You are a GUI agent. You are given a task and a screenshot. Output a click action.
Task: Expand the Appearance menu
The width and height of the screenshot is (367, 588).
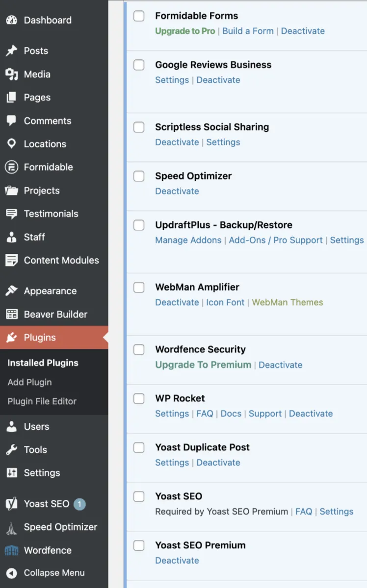pyautogui.click(x=50, y=291)
